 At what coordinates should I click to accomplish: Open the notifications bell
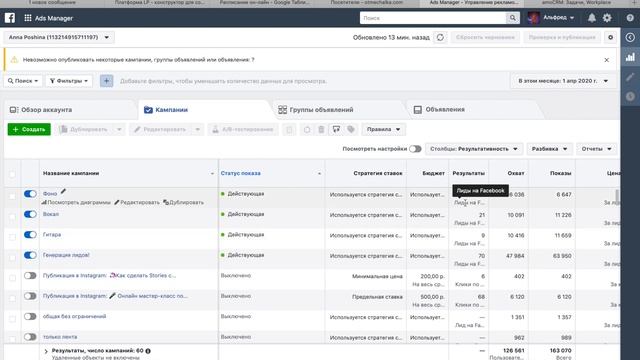[591, 18]
